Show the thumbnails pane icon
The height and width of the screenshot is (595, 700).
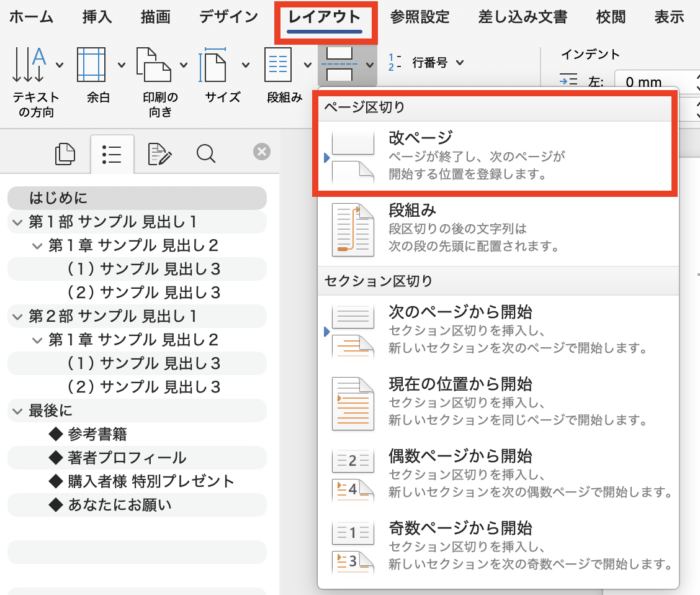pyautogui.click(x=65, y=154)
